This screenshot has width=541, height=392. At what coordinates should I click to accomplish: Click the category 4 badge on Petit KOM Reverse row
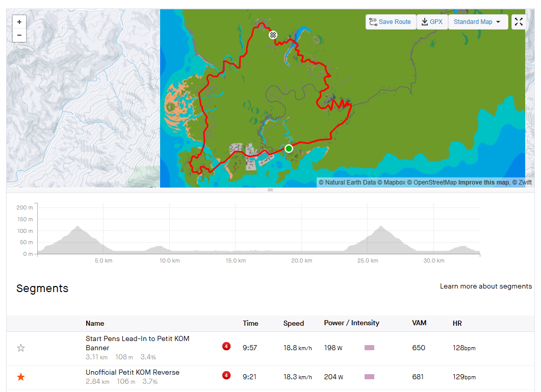226,375
